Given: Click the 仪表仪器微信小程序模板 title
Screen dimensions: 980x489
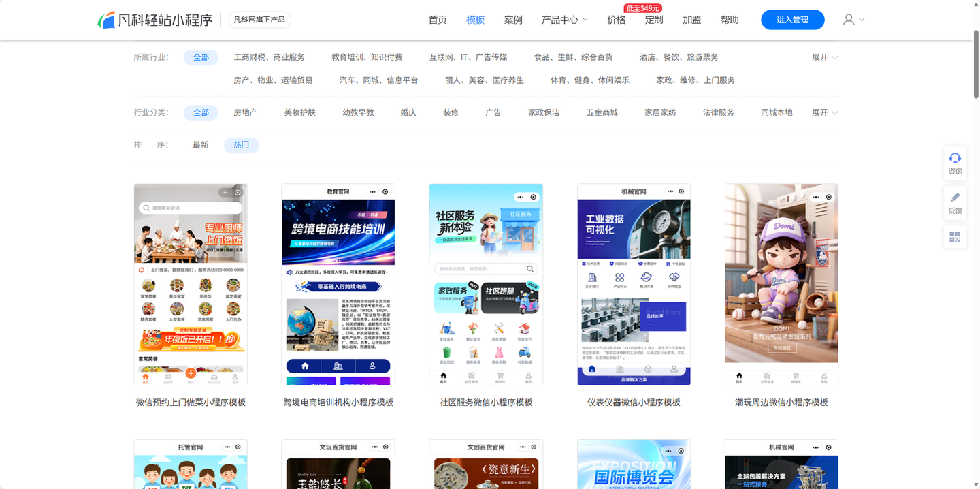Looking at the screenshot, I should click(x=634, y=403).
